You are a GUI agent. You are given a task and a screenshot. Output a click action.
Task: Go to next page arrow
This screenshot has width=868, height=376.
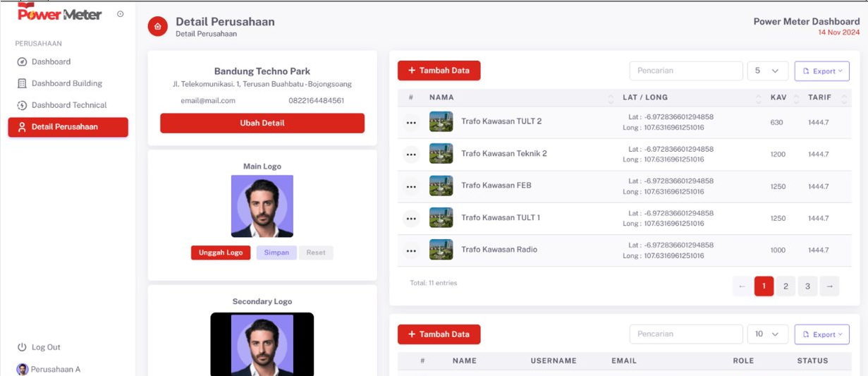coord(830,286)
